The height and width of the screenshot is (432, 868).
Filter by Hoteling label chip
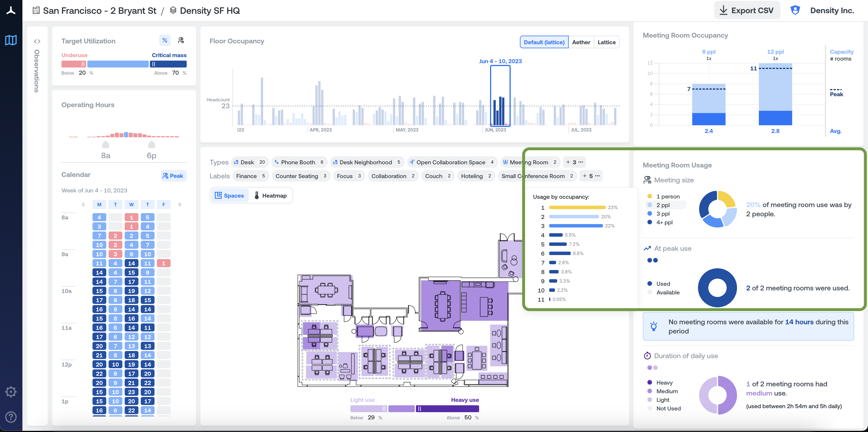pyautogui.click(x=476, y=176)
